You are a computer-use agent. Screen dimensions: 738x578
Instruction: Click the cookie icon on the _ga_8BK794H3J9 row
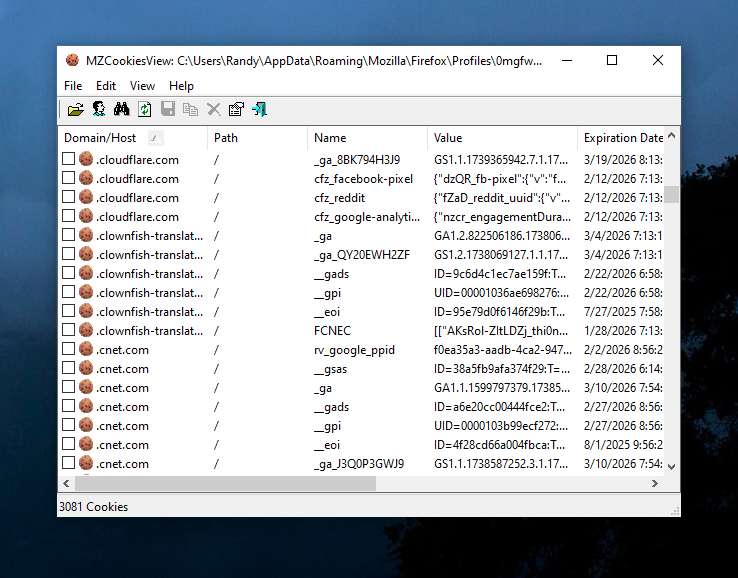click(x=86, y=159)
